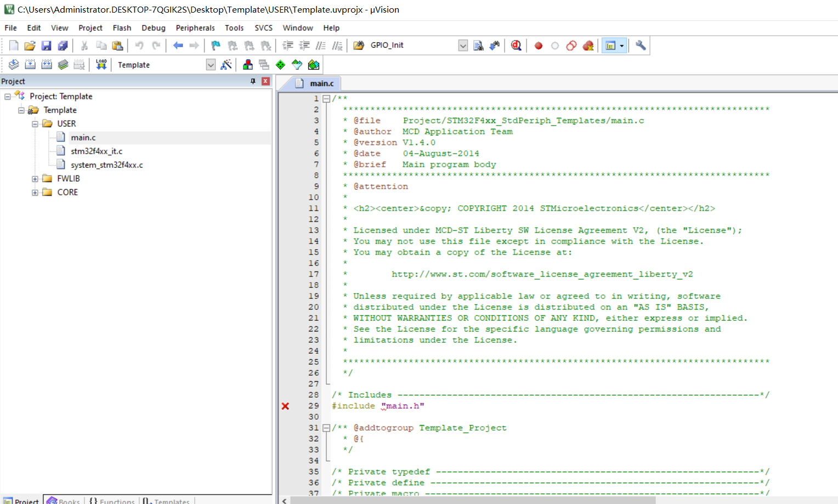Open the Template target dropdown

click(211, 65)
